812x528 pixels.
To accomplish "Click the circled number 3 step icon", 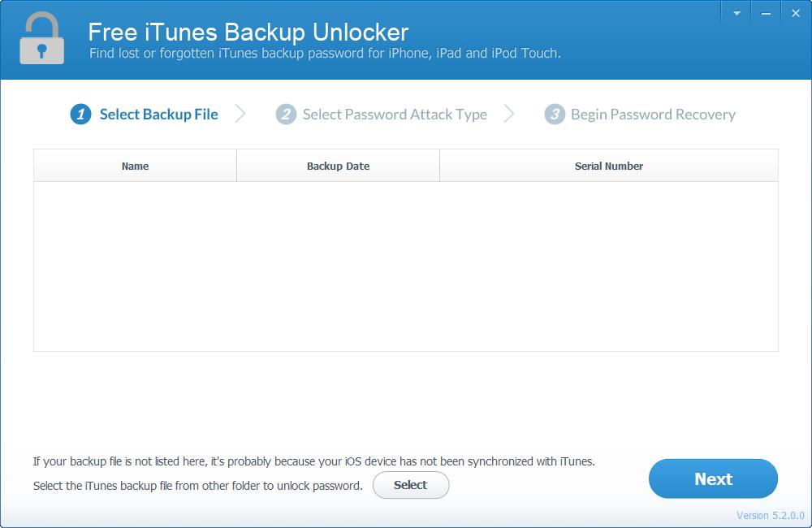I will point(555,114).
